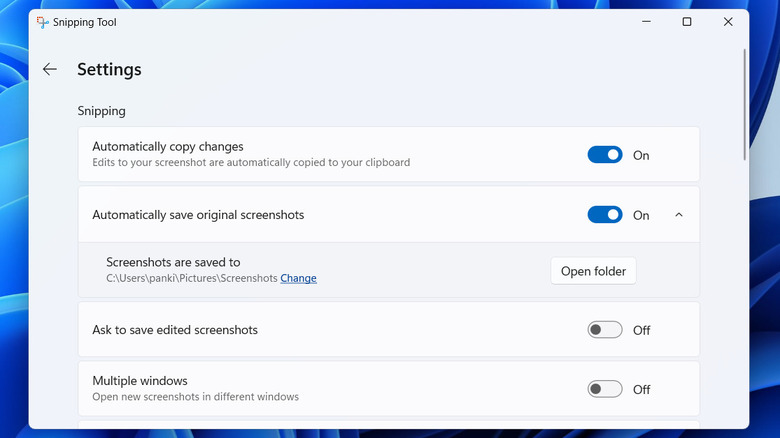Enable Ask to save edited screenshots
The width and height of the screenshot is (780, 438).
point(605,329)
